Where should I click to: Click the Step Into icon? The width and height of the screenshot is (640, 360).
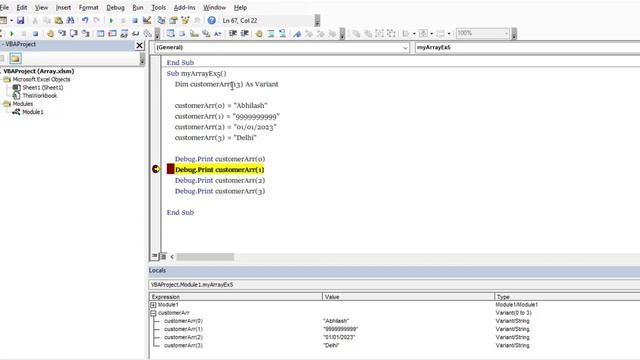pyautogui.click(x=62, y=33)
